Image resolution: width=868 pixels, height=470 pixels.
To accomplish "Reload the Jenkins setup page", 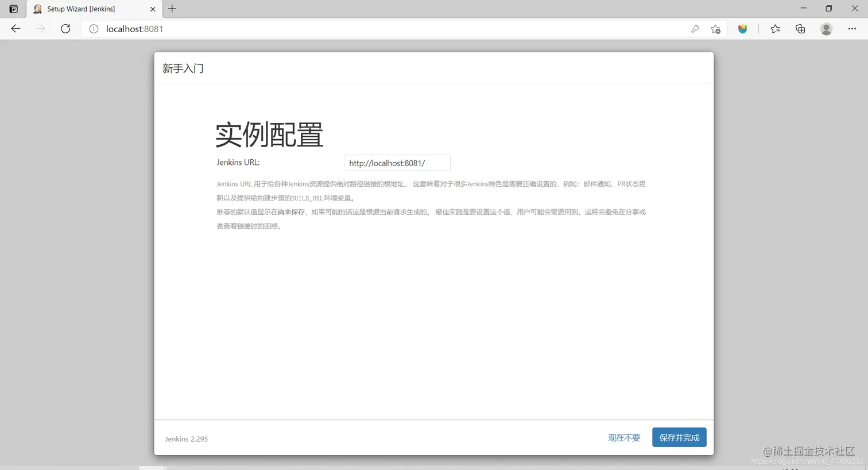I will pyautogui.click(x=65, y=29).
